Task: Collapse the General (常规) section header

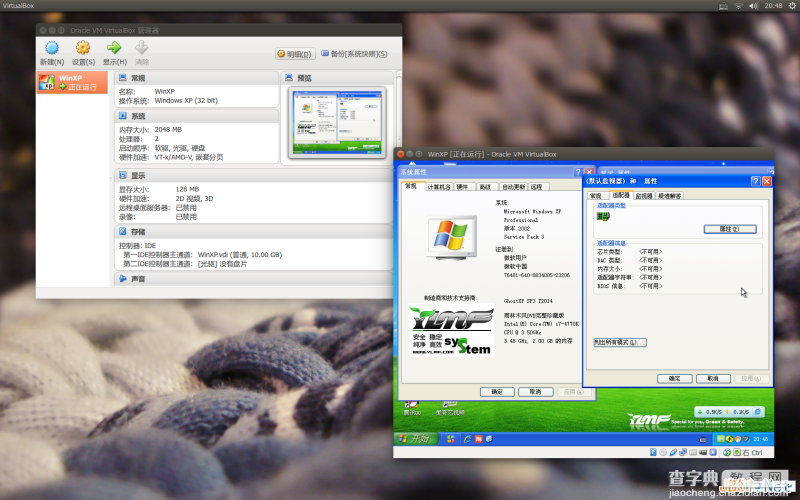Action: (196, 78)
